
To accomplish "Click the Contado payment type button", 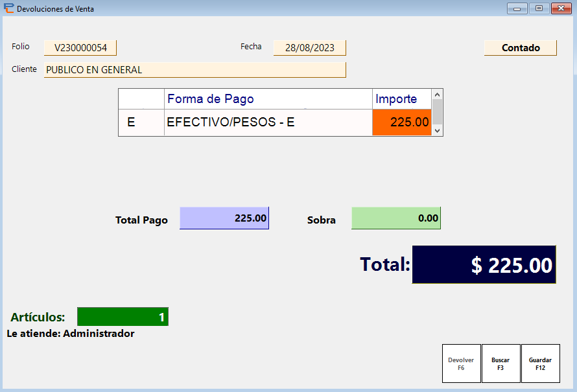I will [521, 48].
